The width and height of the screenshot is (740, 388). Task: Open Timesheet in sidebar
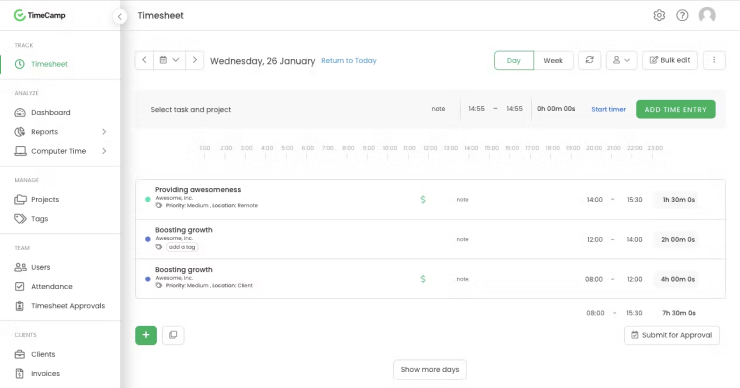pyautogui.click(x=49, y=64)
